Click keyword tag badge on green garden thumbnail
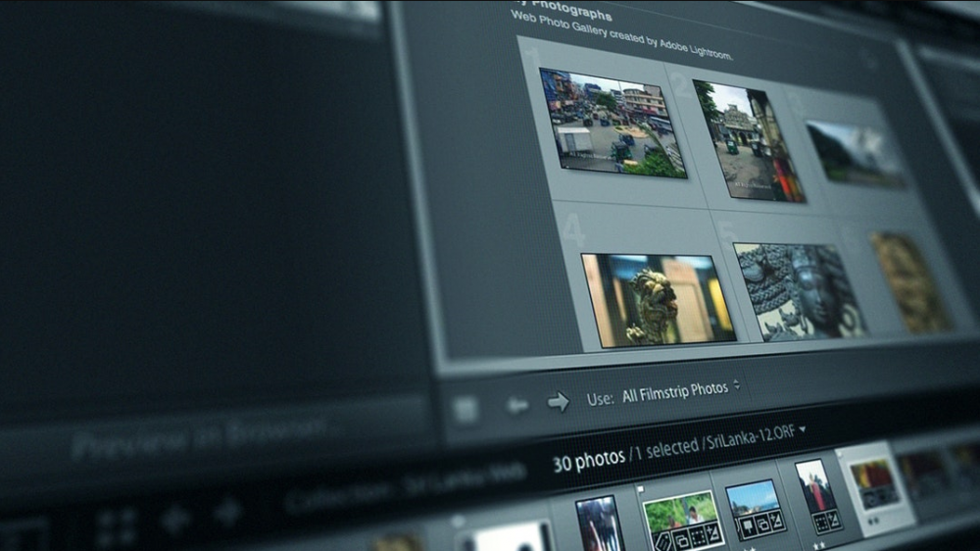Screen dimensions: 980x551 (664, 541)
